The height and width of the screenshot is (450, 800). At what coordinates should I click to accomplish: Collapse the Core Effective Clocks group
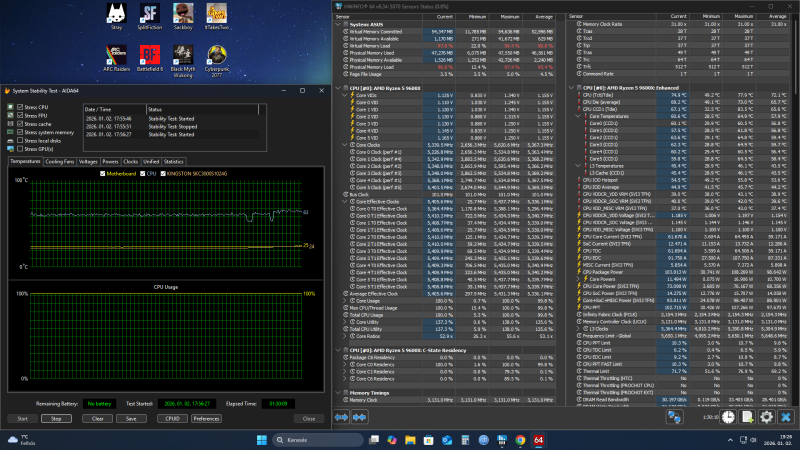point(344,201)
